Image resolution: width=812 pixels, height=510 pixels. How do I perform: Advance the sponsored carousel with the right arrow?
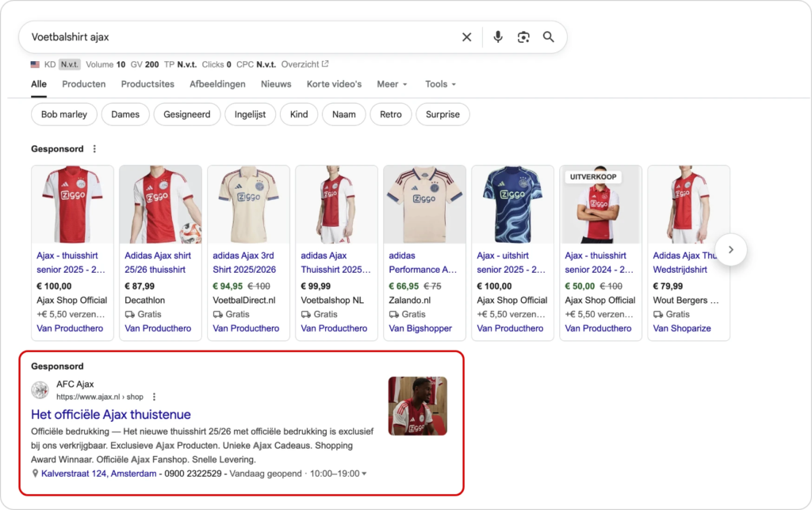730,249
